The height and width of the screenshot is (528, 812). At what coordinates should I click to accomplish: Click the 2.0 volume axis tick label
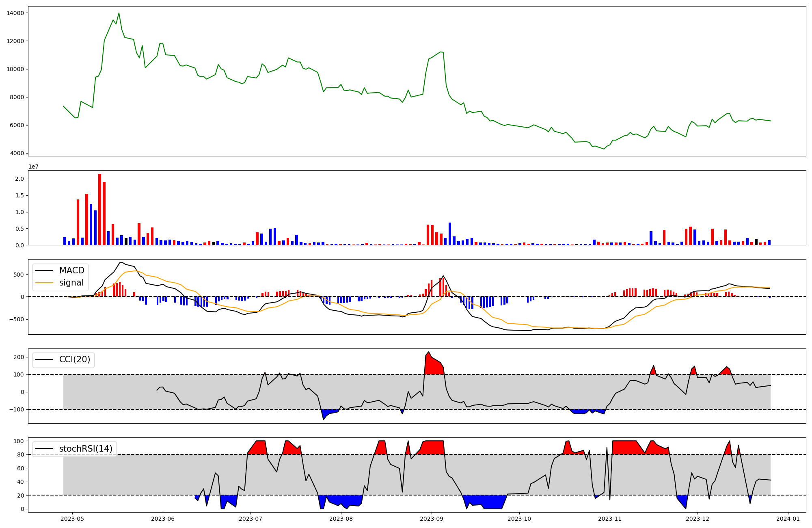20,179
